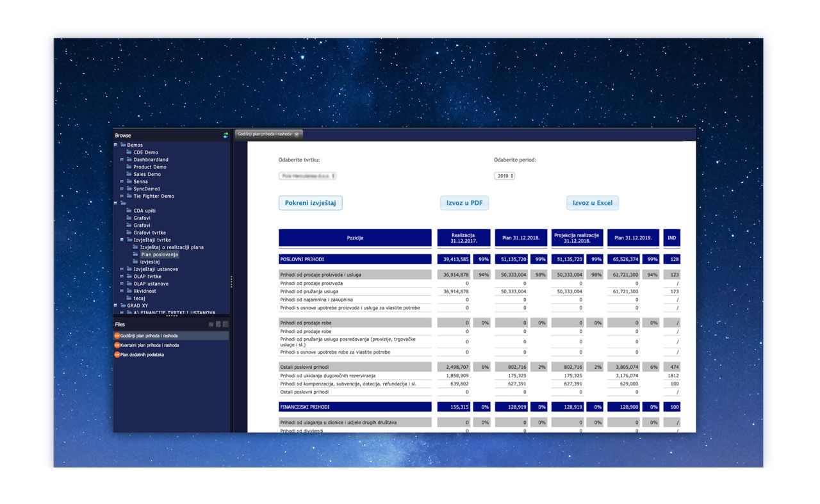The width and height of the screenshot is (820, 504).
Task: Click the Odaberite period label
Action: point(515,159)
